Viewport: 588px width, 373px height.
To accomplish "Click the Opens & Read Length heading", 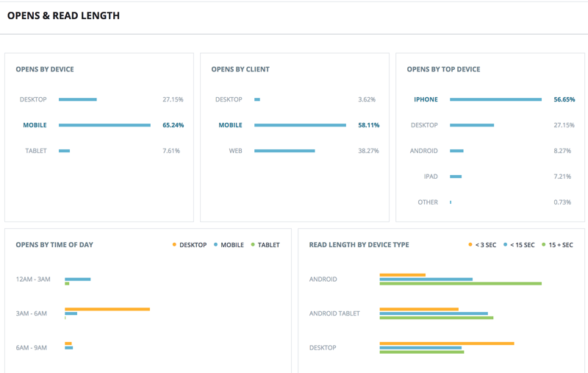I will 63,15.
